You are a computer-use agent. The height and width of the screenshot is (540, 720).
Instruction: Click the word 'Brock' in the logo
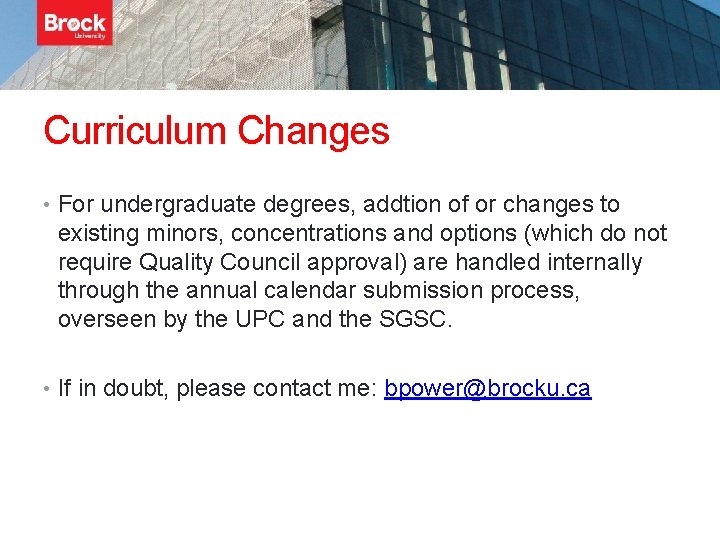click(x=75, y=23)
